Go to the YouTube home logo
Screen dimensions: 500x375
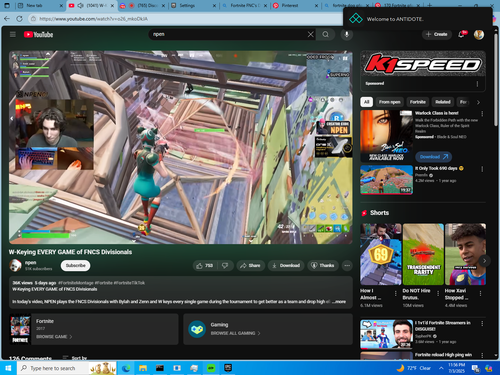pyautogui.click(x=38, y=34)
